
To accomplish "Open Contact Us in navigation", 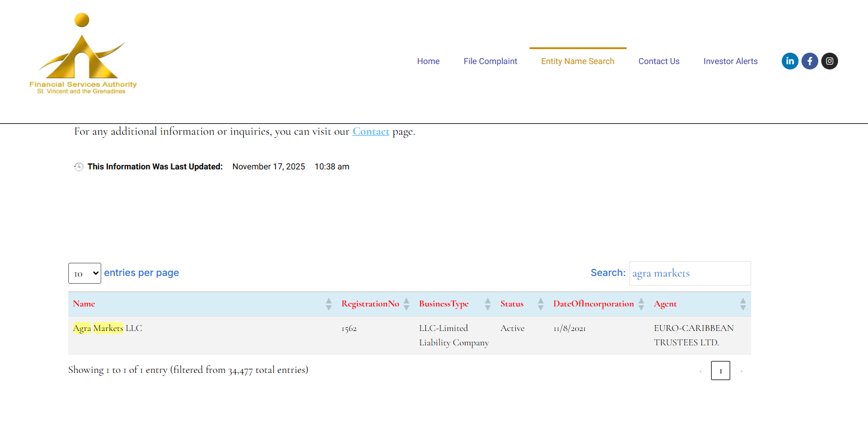I will 658,61.
